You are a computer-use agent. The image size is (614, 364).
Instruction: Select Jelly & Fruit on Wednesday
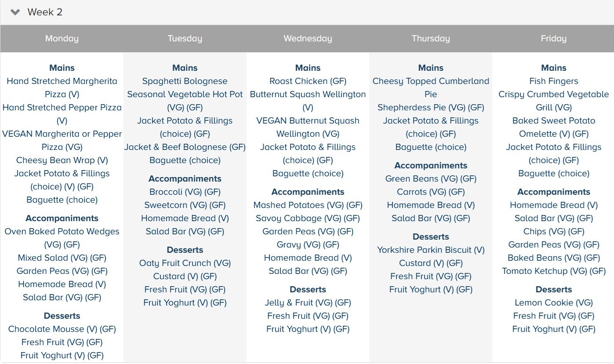[x=308, y=303]
